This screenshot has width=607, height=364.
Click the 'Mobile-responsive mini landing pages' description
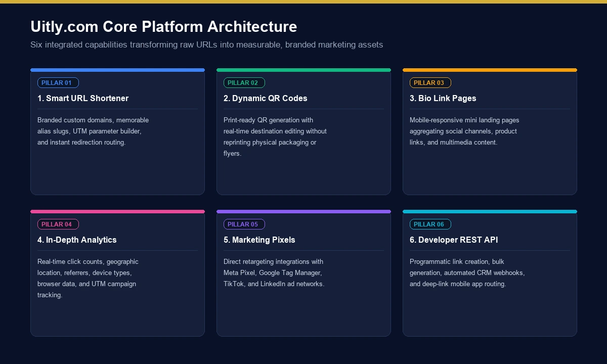coord(464,131)
